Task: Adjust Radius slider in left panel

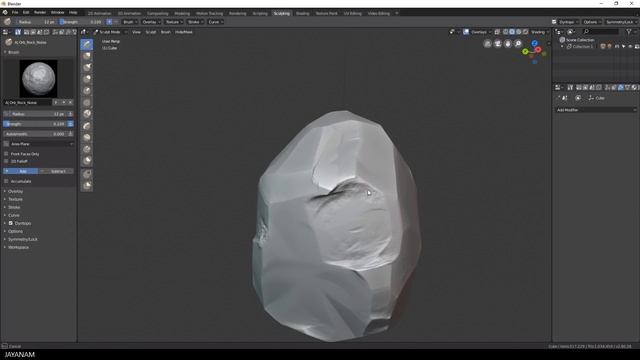Action: click(35, 114)
